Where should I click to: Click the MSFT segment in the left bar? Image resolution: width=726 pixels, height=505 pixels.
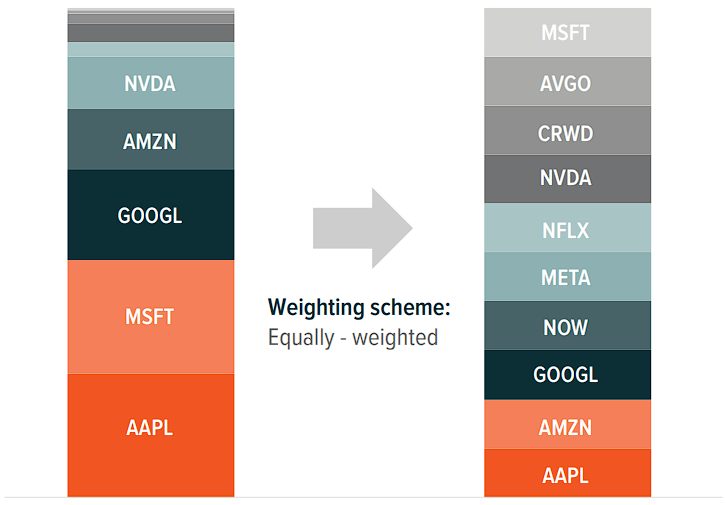pyautogui.click(x=150, y=316)
